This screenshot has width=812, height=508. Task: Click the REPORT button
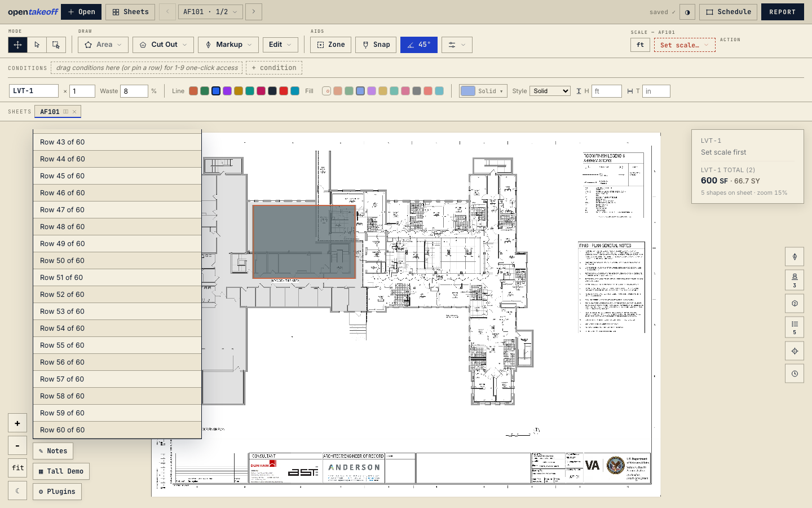(x=782, y=12)
